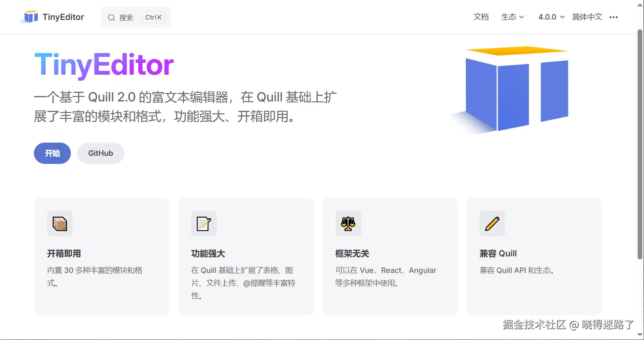This screenshot has width=644, height=340.
Task: Click the memo notepad icon on 功能强大 card
Action: pyautogui.click(x=204, y=224)
